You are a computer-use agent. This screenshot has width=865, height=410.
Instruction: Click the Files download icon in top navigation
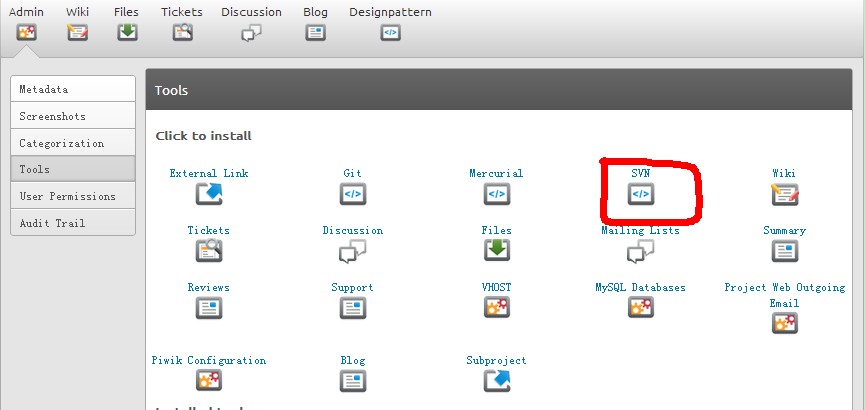click(127, 33)
